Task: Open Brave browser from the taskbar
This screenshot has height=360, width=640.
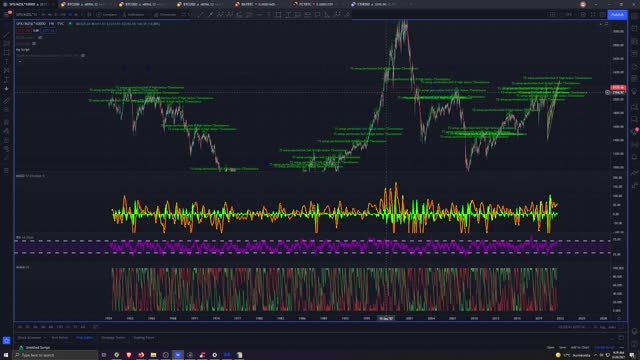Action: (x=129, y=355)
